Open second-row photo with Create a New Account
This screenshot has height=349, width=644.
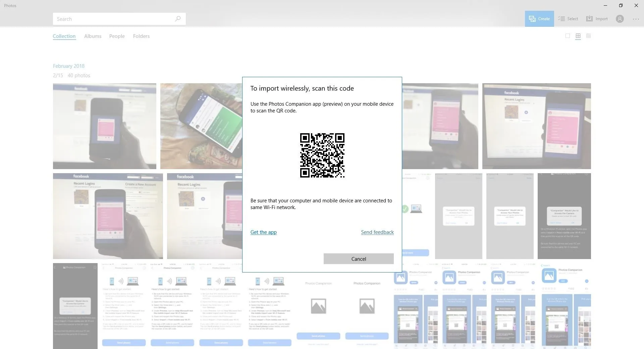pos(108,216)
